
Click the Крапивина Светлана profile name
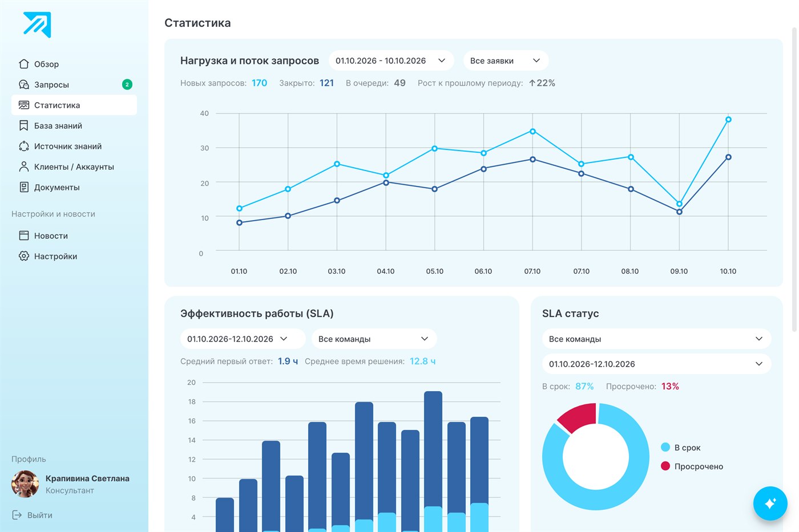[87, 478]
